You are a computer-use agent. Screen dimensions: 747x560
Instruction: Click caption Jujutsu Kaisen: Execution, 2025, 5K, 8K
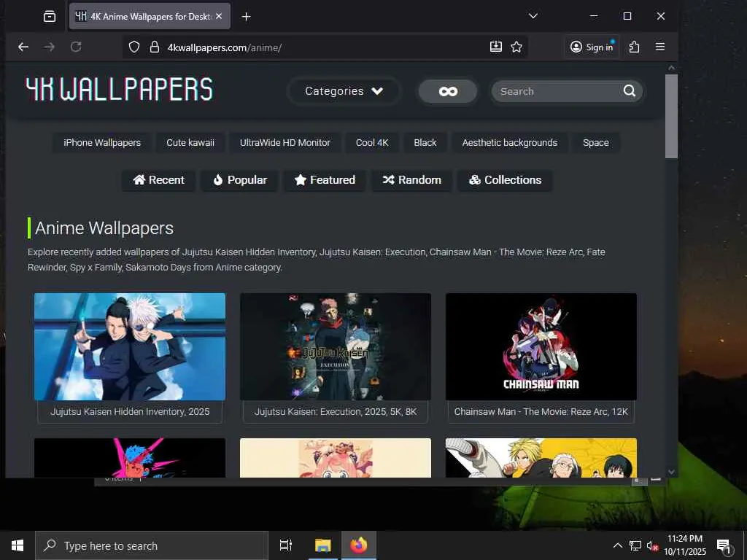(x=336, y=411)
